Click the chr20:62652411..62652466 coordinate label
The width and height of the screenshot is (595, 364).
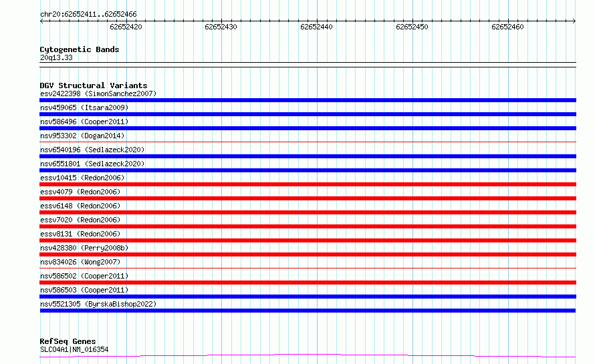88,15
